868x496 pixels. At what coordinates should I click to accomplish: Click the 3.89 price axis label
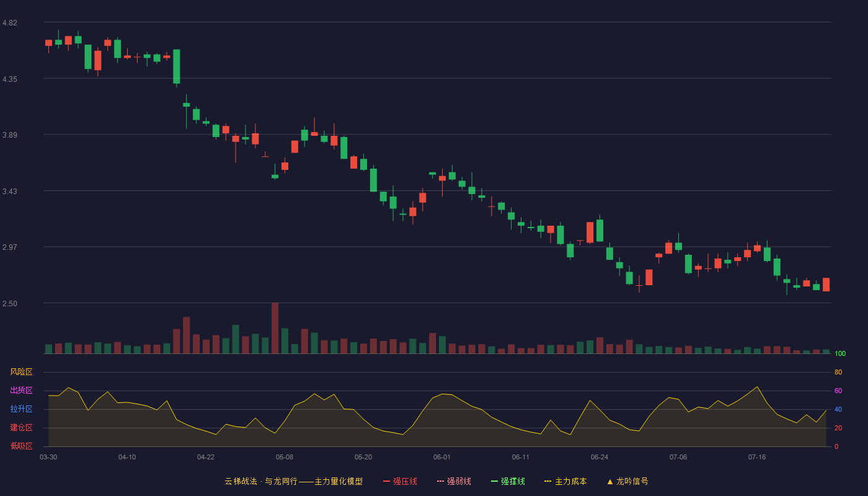[x=10, y=135]
